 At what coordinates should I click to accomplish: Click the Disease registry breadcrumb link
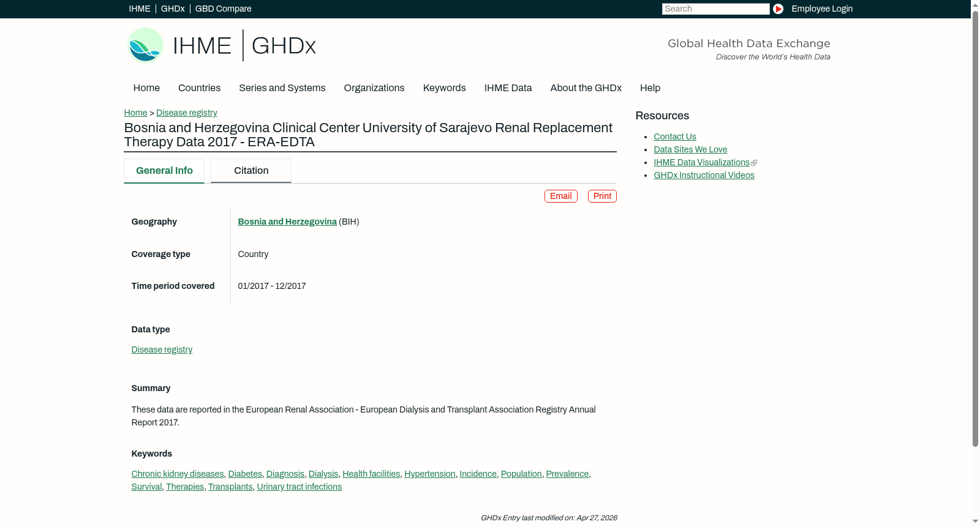[x=187, y=113]
